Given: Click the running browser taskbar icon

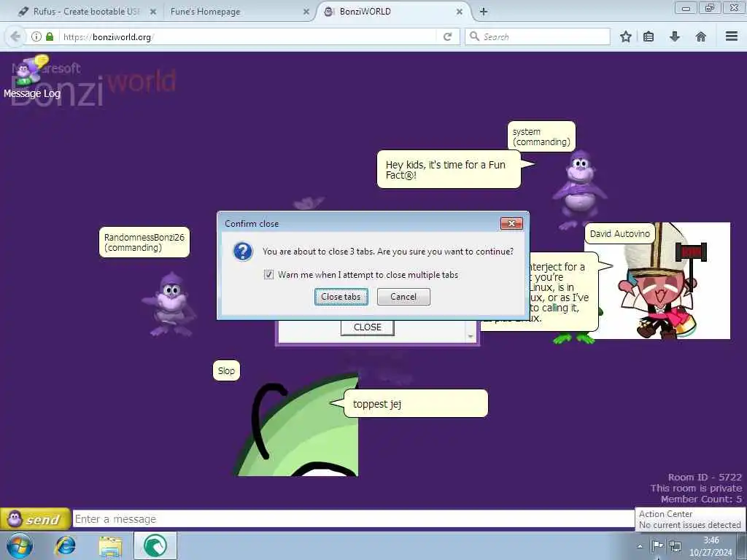Looking at the screenshot, I should pos(155,545).
